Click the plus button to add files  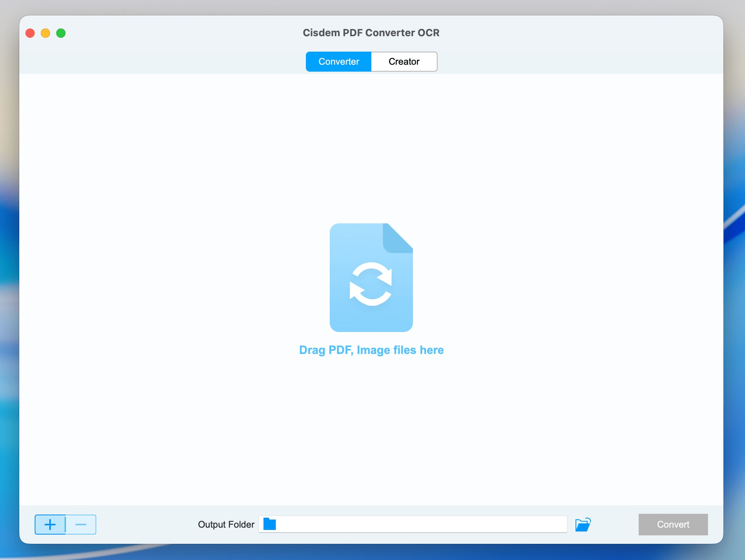pyautogui.click(x=50, y=525)
